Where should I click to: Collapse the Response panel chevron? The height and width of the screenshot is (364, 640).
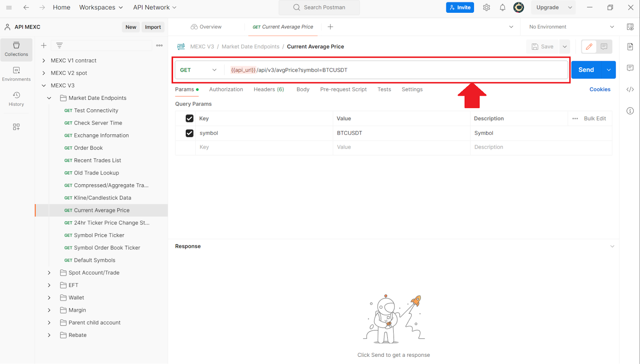coord(612,247)
